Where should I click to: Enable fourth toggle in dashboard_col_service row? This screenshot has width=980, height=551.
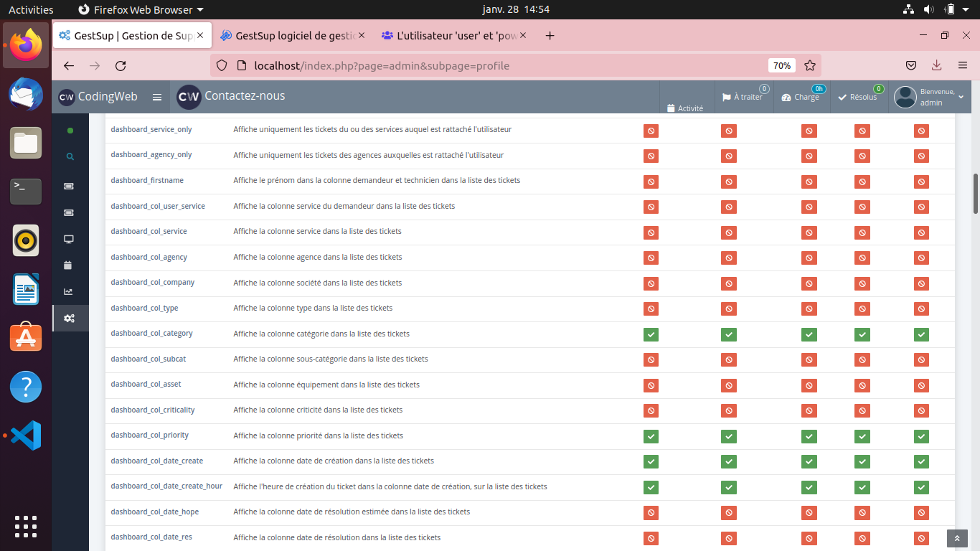pos(862,232)
